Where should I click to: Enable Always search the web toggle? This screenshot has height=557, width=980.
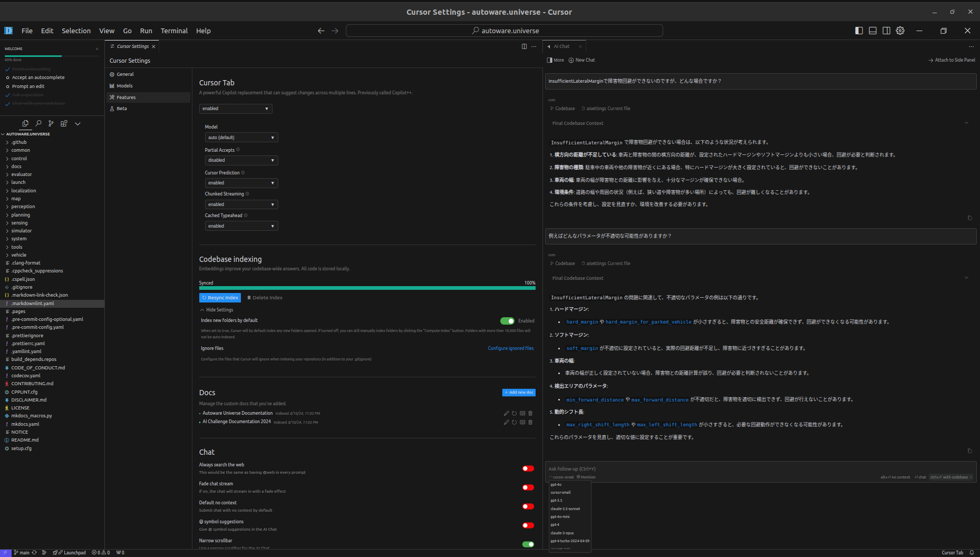click(528, 468)
